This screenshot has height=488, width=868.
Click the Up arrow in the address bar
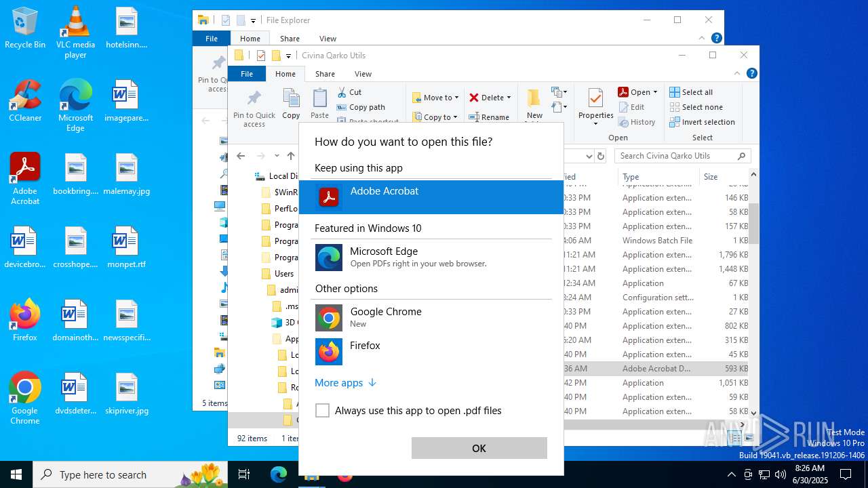(291, 156)
